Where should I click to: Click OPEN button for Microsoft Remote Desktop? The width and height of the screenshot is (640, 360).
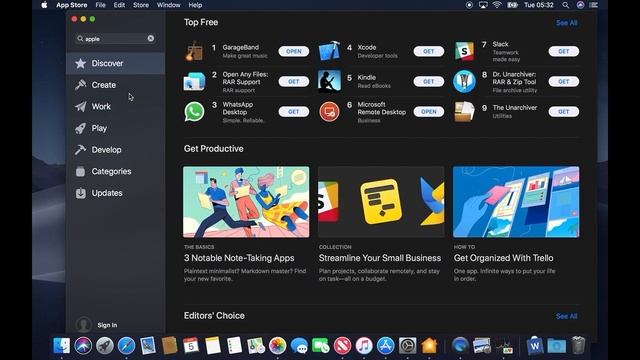coord(429,112)
